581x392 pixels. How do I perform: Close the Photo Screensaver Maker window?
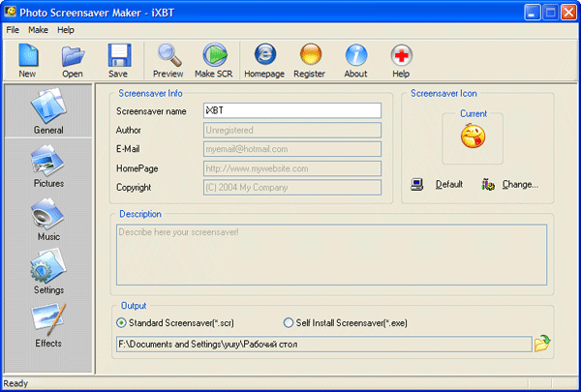pos(568,13)
